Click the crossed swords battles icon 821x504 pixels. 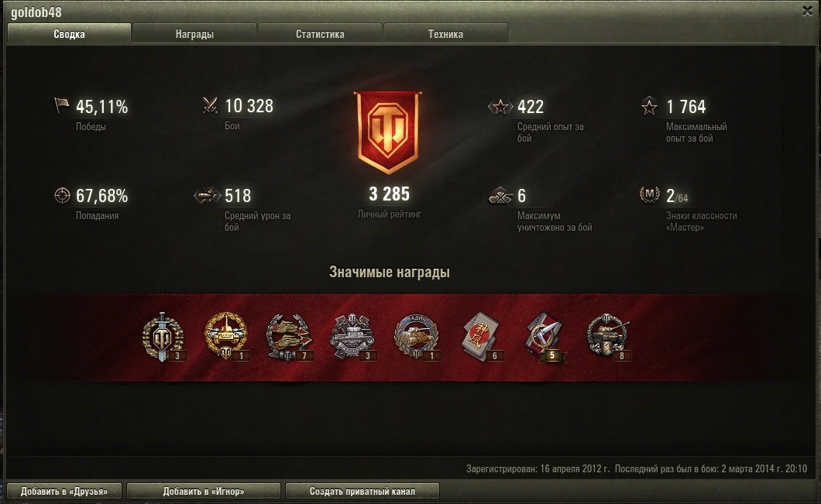210,105
